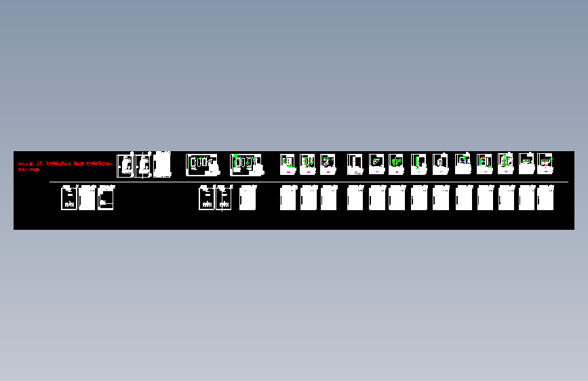Pick the top-row sheet containing blue and green markings

coord(463,164)
